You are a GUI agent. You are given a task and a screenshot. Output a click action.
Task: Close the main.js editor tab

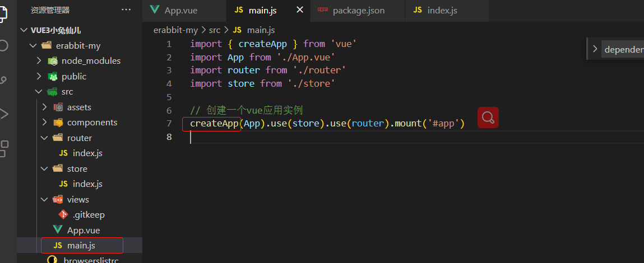pos(300,10)
